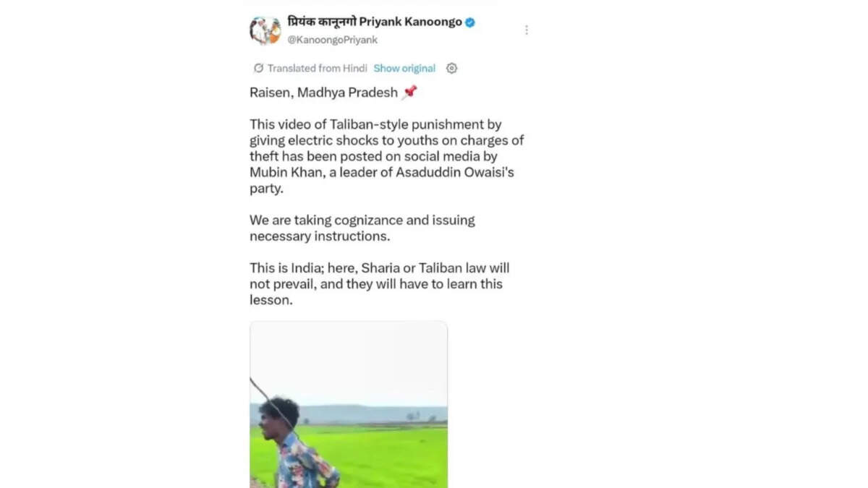The height and width of the screenshot is (488, 868).
Task: Click the blue verified badge
Action: (x=470, y=22)
